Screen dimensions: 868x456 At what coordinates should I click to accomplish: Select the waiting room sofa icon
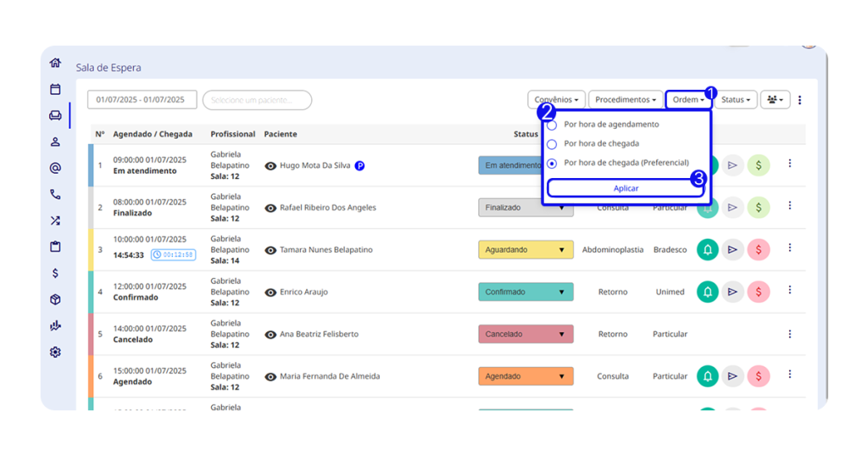55,115
